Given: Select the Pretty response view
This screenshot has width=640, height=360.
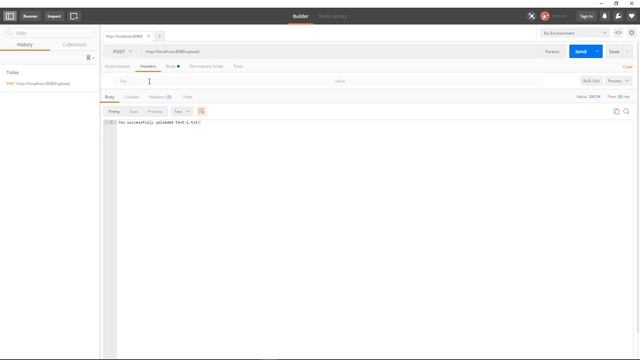Looking at the screenshot, I should tap(114, 111).
